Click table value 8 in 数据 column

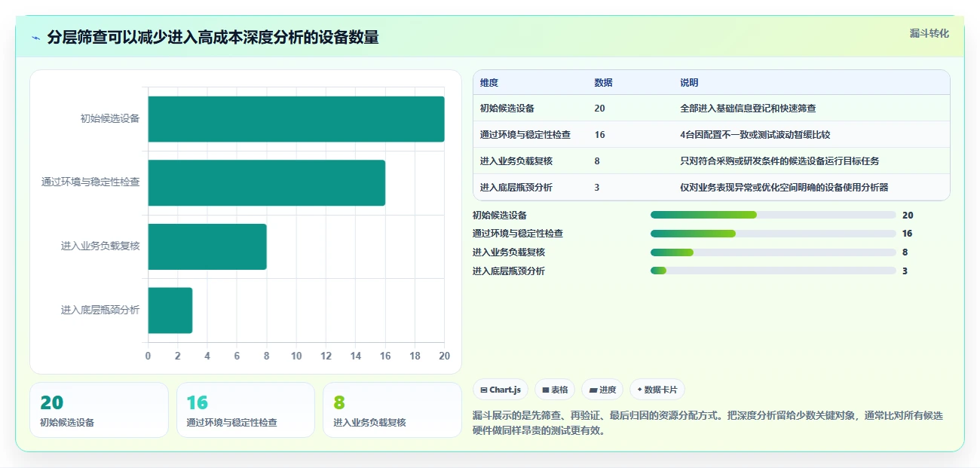click(x=597, y=161)
